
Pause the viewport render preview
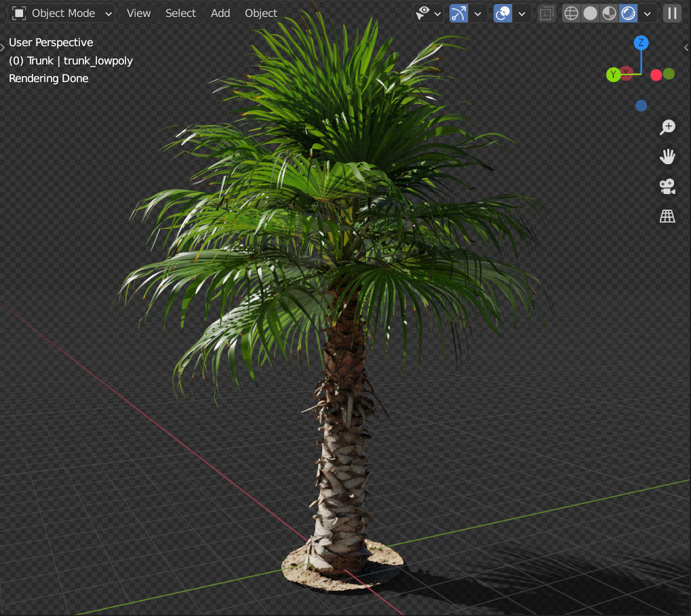[672, 13]
